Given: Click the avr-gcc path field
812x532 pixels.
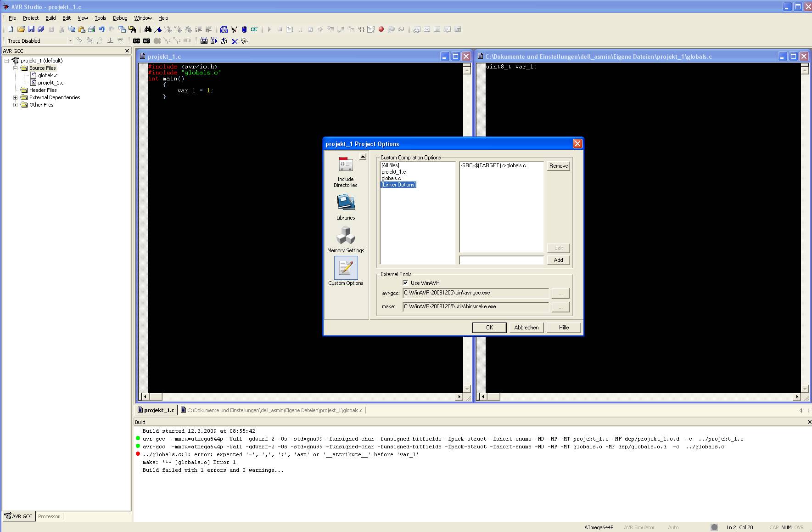Looking at the screenshot, I should [476, 293].
